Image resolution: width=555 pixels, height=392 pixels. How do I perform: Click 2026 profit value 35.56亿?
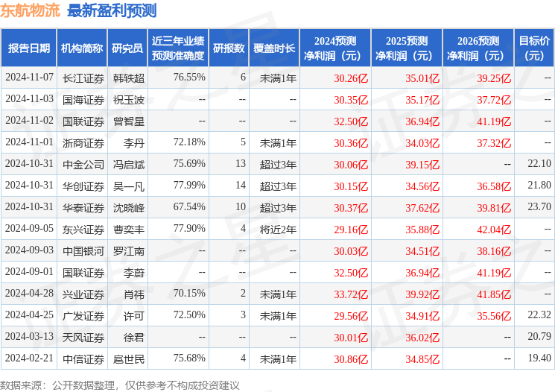pos(494,316)
